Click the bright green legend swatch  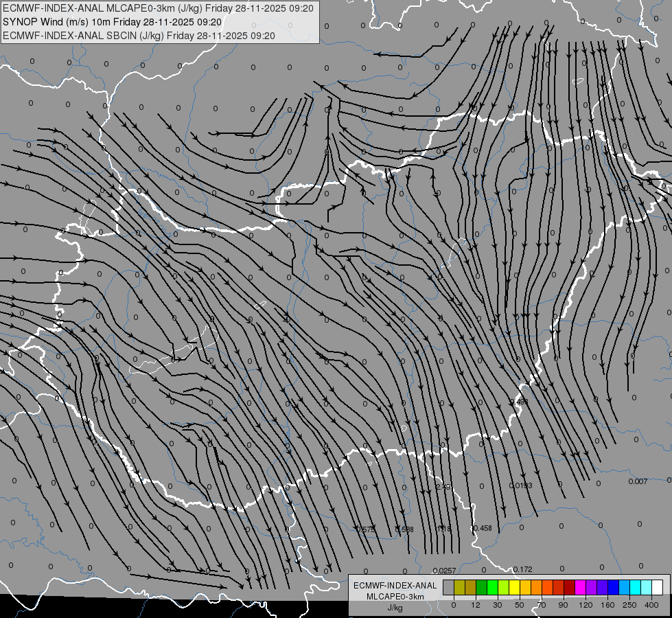(x=492, y=587)
